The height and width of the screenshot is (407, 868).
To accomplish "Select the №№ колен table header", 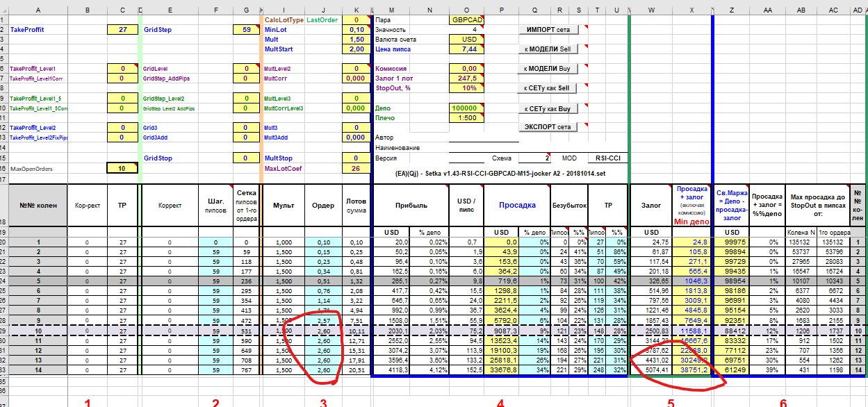I will tap(38, 206).
